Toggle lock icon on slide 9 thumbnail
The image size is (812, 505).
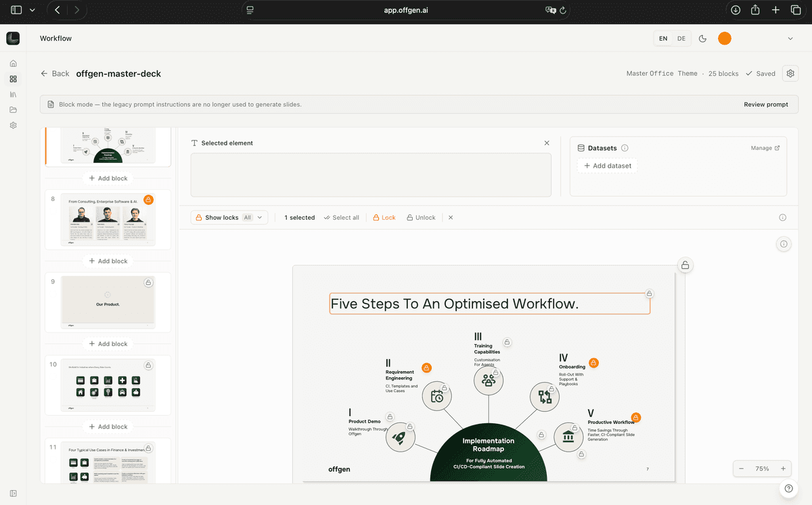pos(149,283)
